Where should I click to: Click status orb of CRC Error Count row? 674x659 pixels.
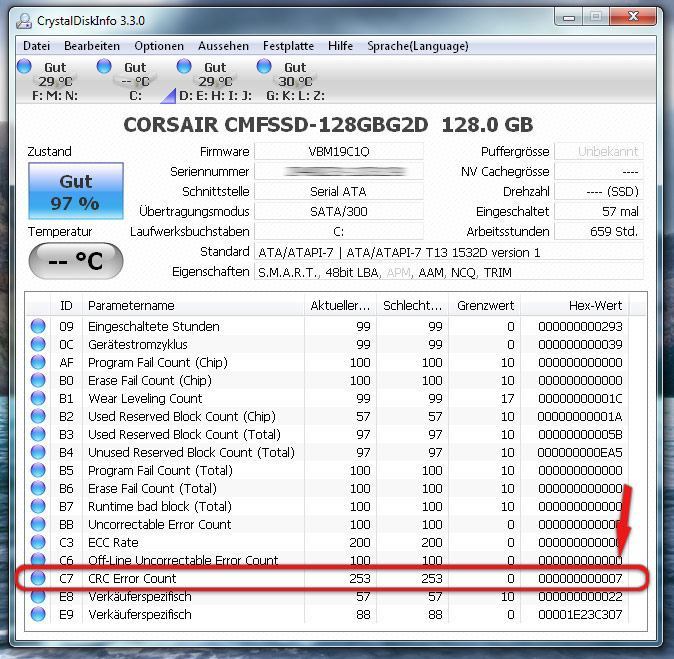(x=38, y=578)
